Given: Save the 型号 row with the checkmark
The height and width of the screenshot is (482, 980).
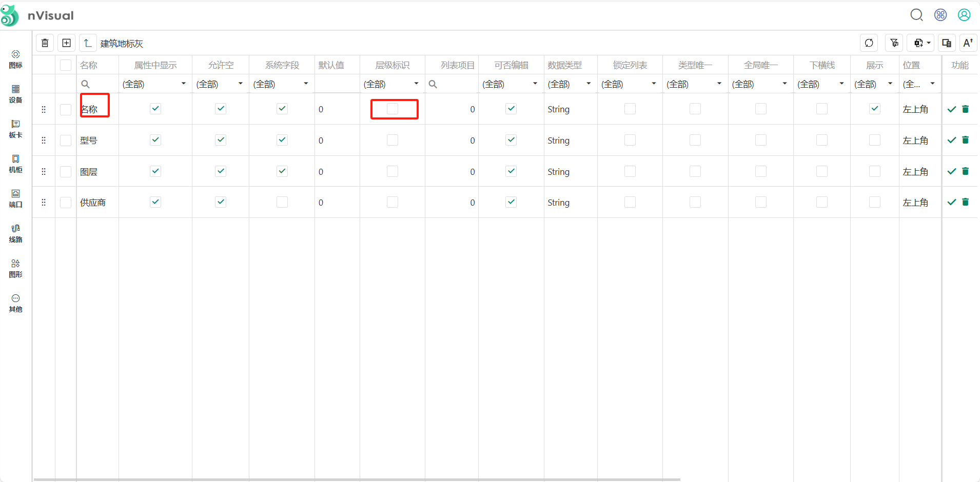Looking at the screenshot, I should tap(952, 140).
